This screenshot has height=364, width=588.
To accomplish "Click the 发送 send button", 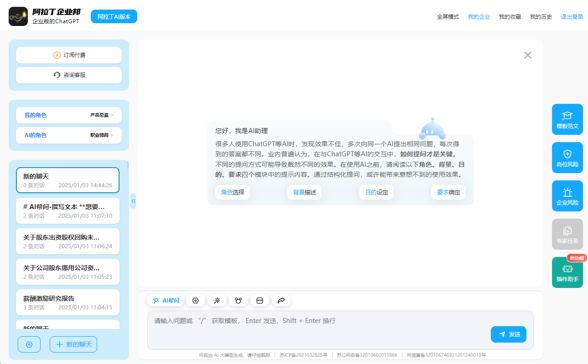I will coord(508,334).
